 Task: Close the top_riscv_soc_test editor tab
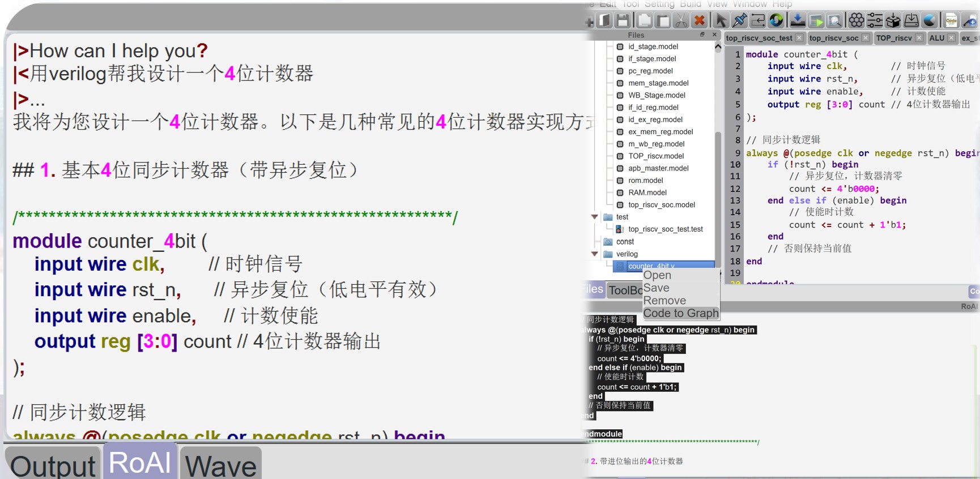[x=799, y=38]
